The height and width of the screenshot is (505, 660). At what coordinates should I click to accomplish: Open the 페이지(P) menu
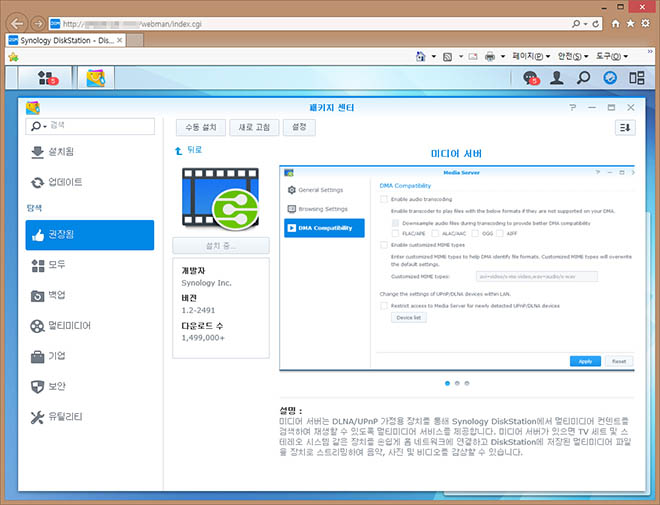531,56
